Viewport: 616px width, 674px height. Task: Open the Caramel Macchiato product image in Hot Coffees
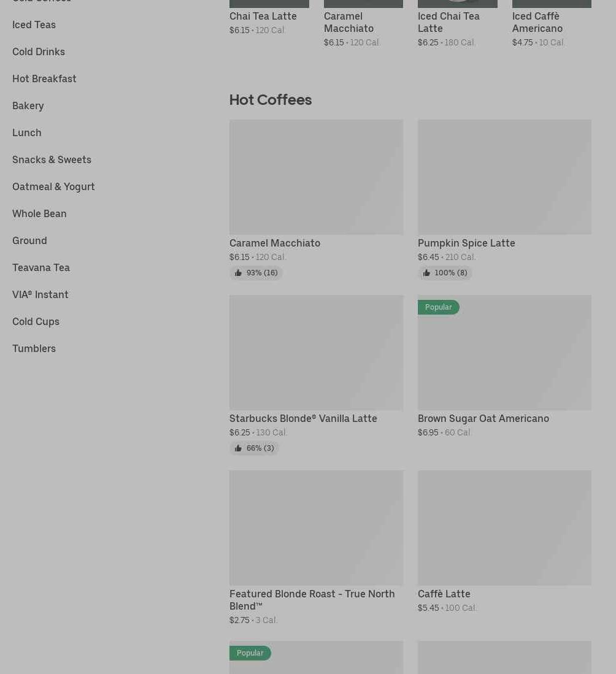pos(316,177)
